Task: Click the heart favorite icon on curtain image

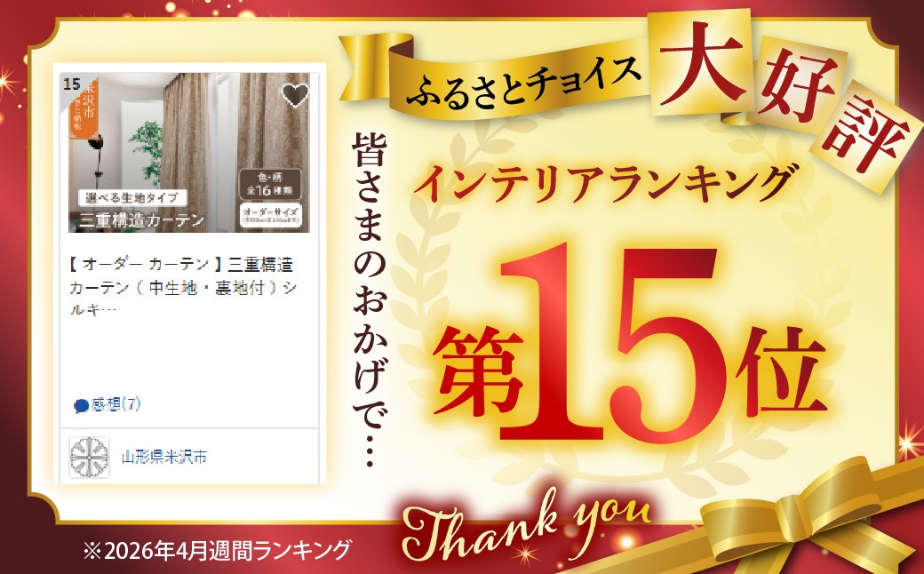Action: 295,94
